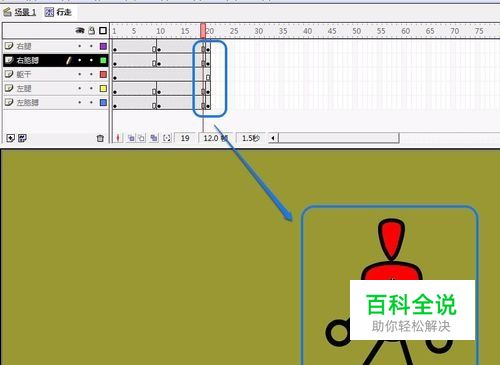500x365 pixels.
Task: Click the 12.0 frame rate field
Action: 215,138
